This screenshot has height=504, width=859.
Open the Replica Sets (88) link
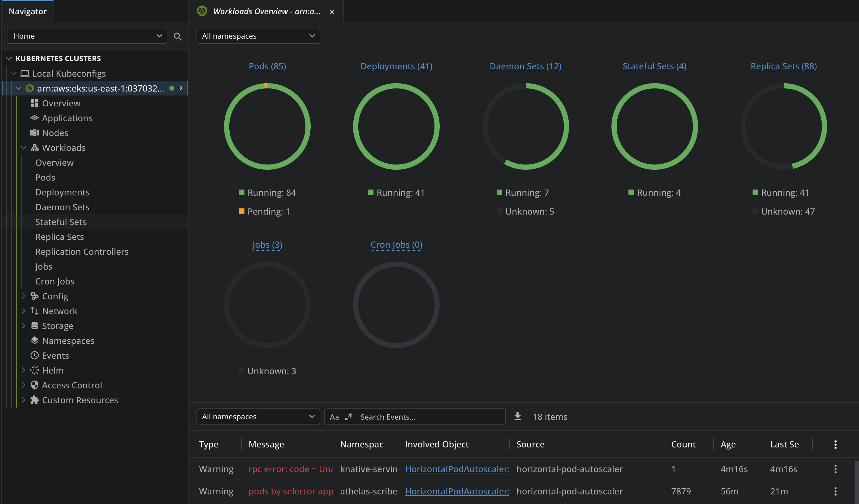[x=784, y=66]
